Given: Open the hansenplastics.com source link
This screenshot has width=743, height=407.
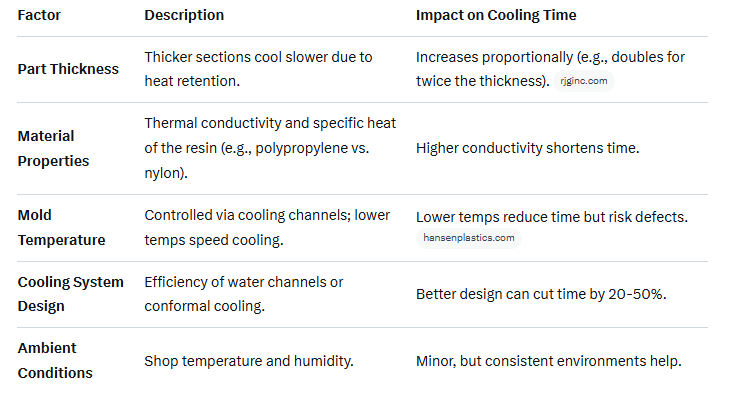Looking at the screenshot, I should point(469,238).
